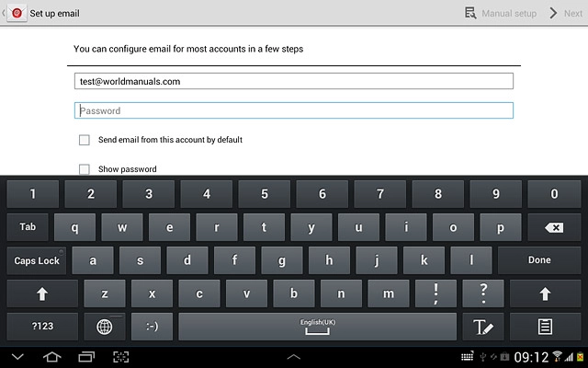Open the clipboard key on keyboard
The image size is (588, 368).
(x=545, y=327)
